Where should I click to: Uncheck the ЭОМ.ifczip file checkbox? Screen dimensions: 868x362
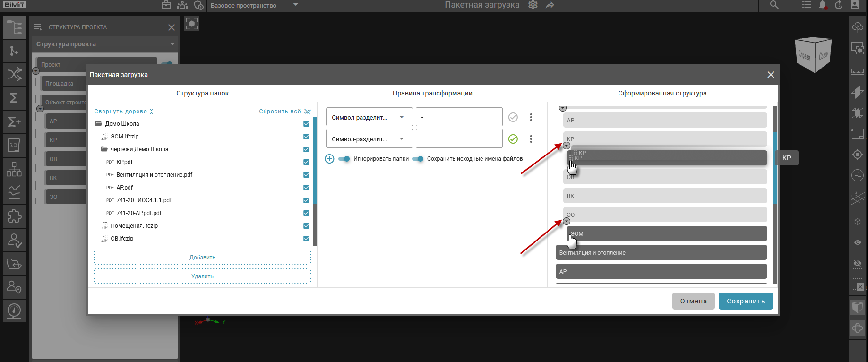pos(306,137)
